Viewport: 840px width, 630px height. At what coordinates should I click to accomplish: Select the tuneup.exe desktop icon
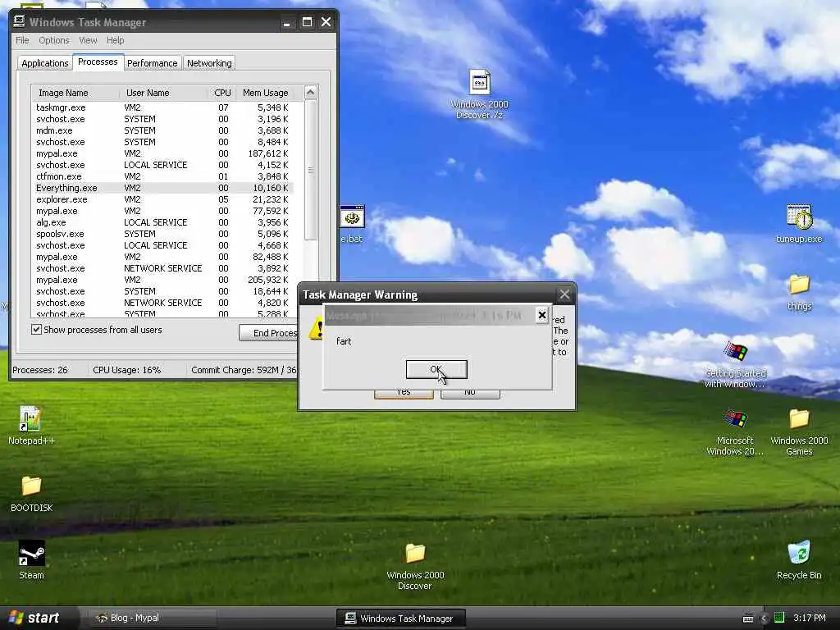coord(799,217)
